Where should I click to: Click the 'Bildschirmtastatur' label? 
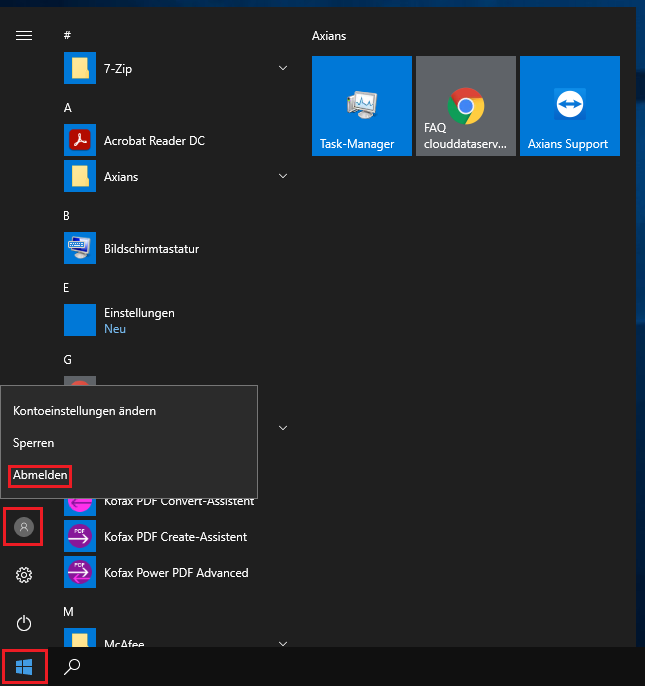tap(151, 248)
